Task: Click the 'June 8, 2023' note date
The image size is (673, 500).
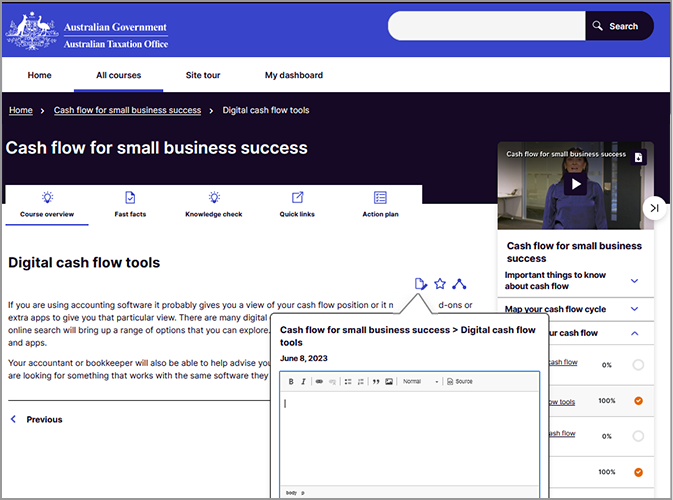Action: pos(303,358)
